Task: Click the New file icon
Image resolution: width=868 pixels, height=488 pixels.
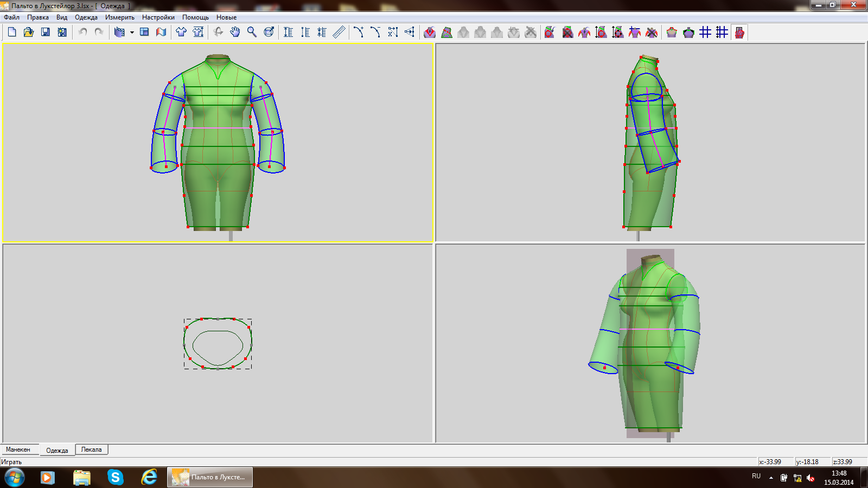Action: (12, 33)
